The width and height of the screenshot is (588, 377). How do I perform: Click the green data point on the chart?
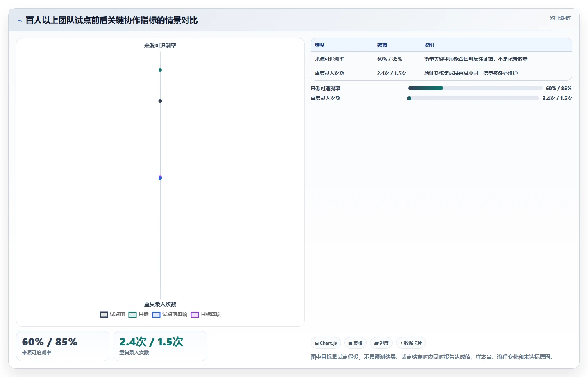[x=160, y=70]
